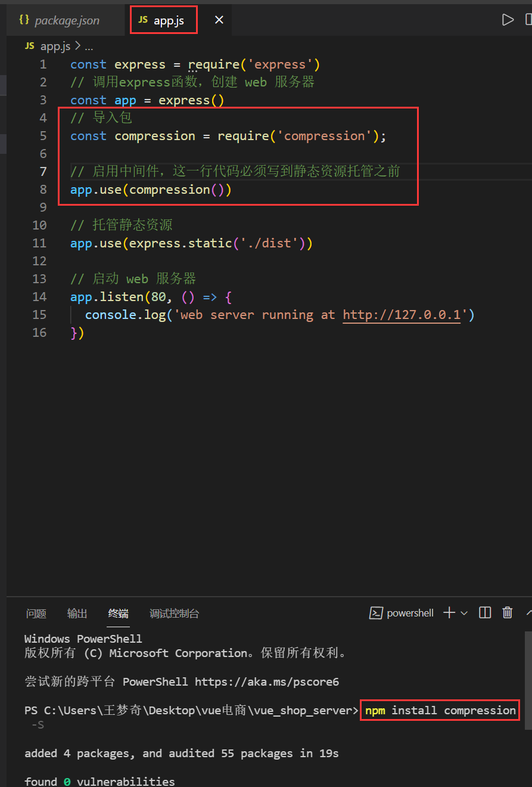This screenshot has width=532, height=787.
Task: Click the split editor icon at top right
Action: coord(528,20)
